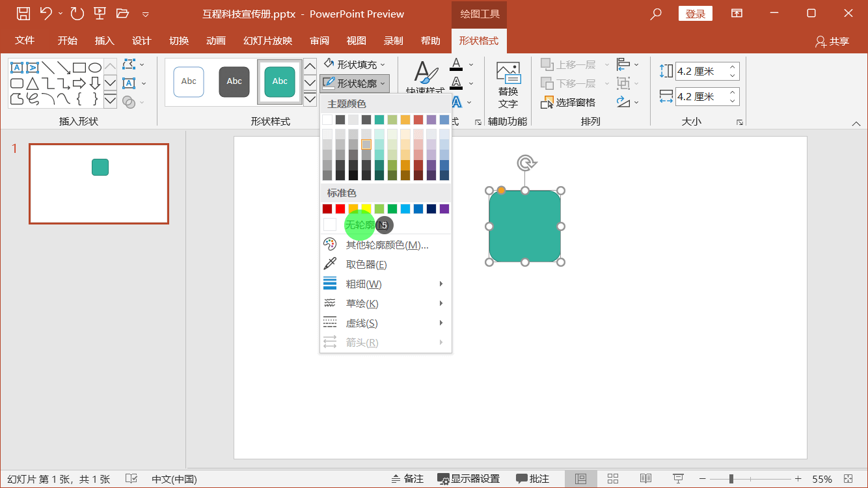Select the Right Arrow shape in shapes gallery
This screenshot has height=488, width=868.
(x=79, y=83)
